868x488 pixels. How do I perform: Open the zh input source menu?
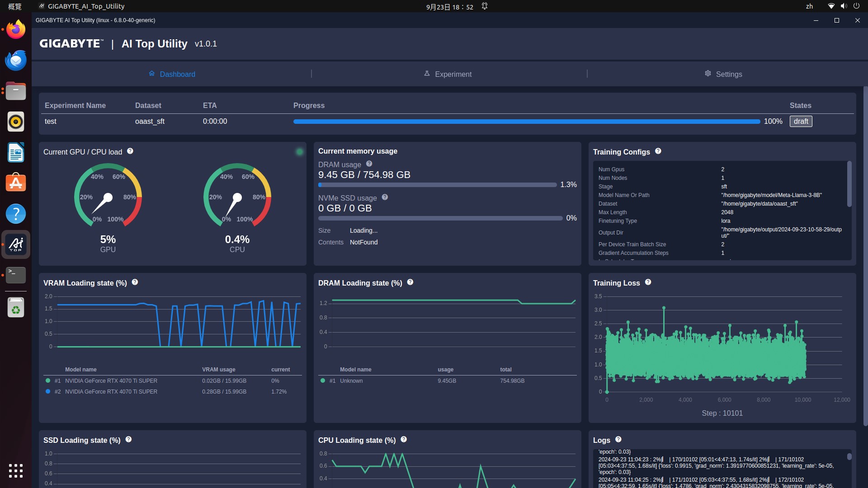[x=809, y=6]
